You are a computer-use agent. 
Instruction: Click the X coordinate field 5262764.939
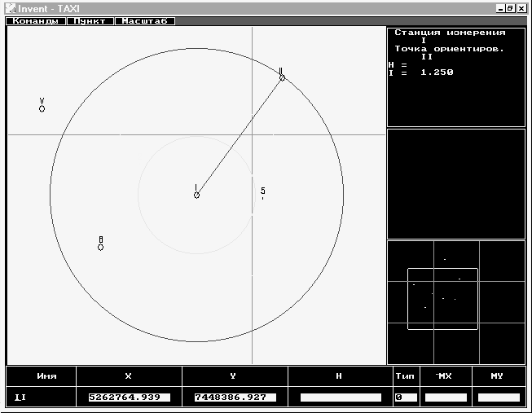[130, 397]
